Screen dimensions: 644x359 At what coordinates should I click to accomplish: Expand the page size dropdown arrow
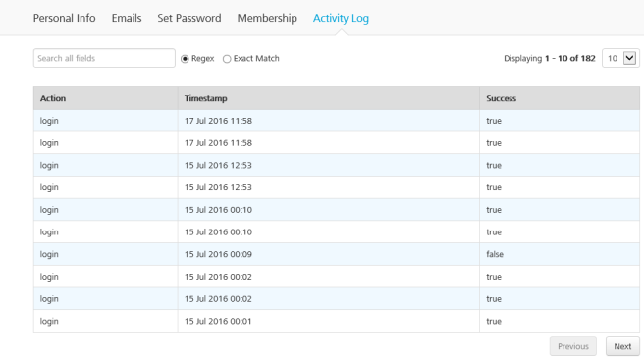pyautogui.click(x=629, y=58)
